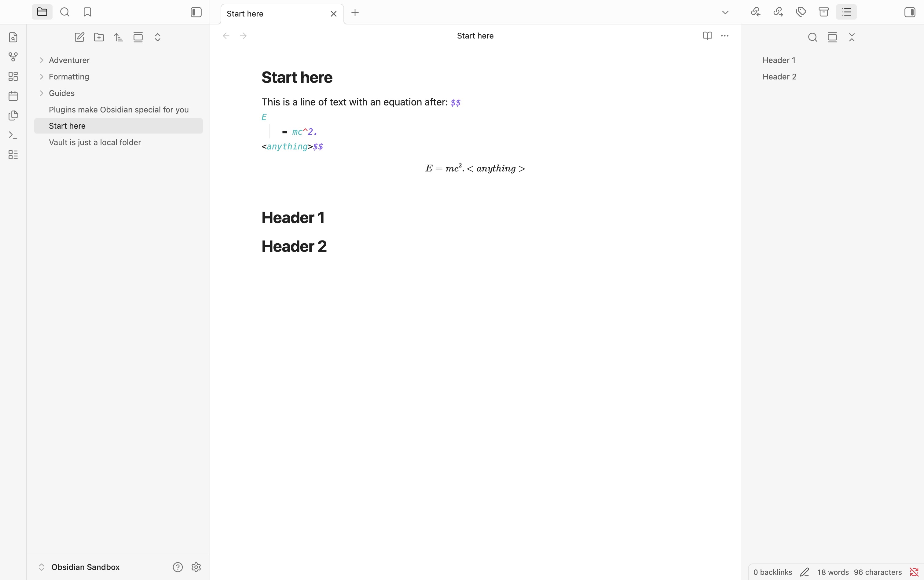Open today's daily note calendar icon
Screen dimensions: 924x580
(x=13, y=96)
